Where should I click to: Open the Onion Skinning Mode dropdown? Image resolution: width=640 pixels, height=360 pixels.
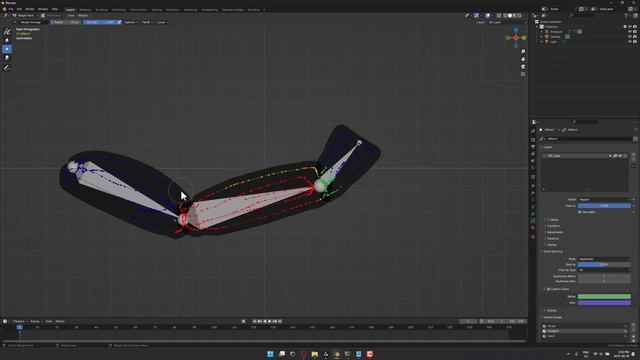(604, 259)
